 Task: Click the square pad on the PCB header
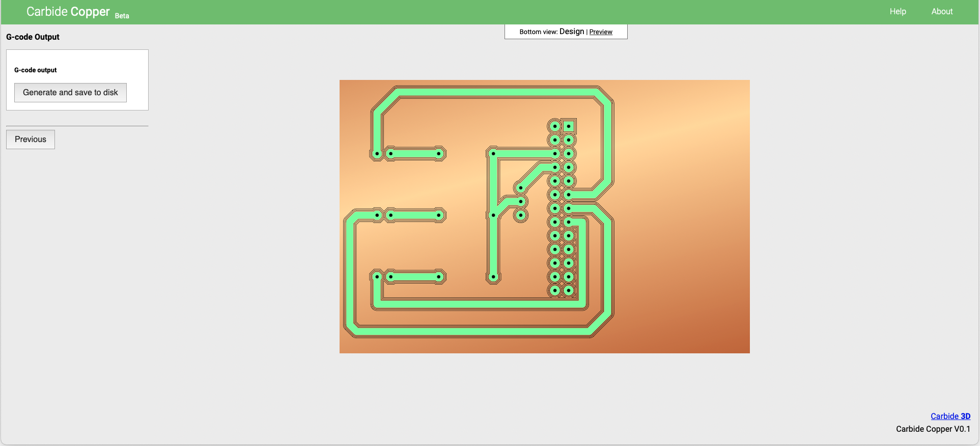569,126
